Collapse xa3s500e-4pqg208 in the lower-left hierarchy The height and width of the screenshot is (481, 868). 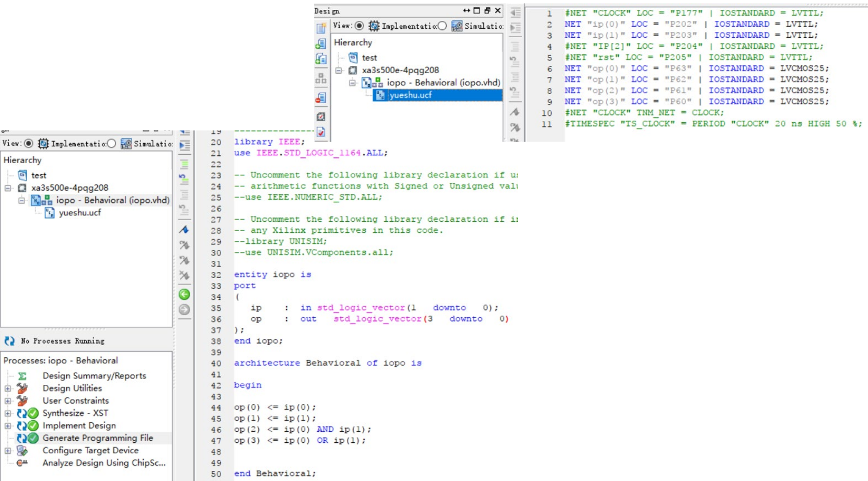tap(8, 188)
